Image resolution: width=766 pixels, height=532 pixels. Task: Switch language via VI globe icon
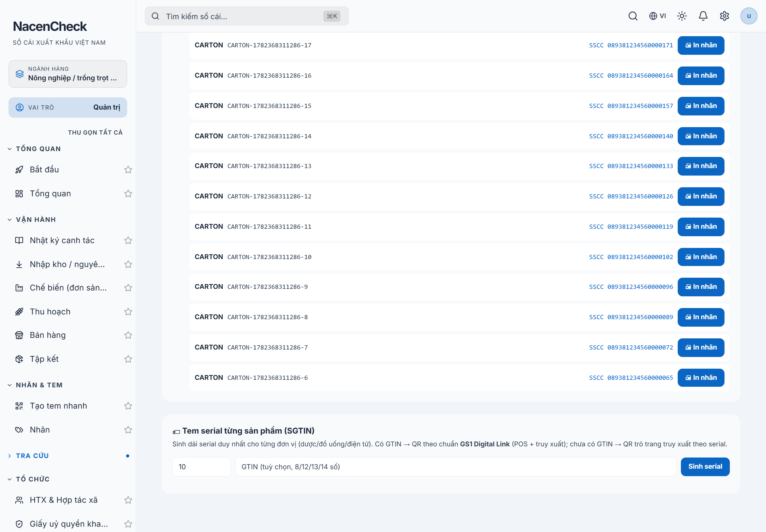click(657, 16)
